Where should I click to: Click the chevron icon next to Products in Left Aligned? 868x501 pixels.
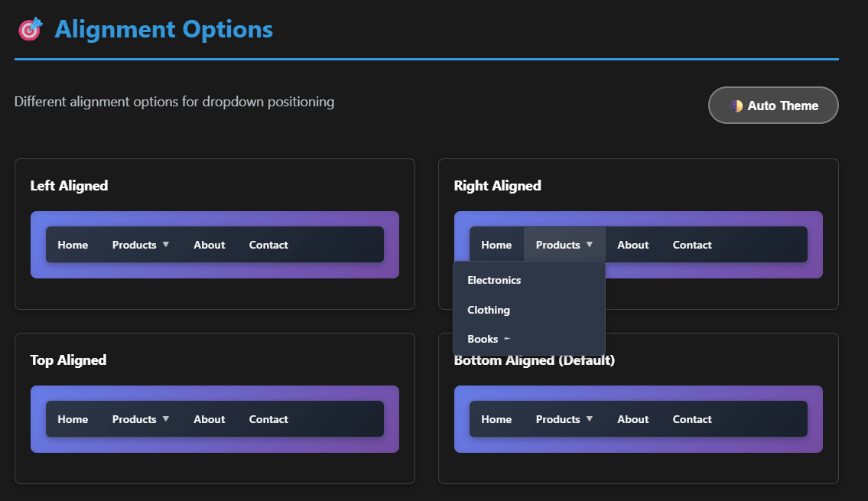pos(165,245)
